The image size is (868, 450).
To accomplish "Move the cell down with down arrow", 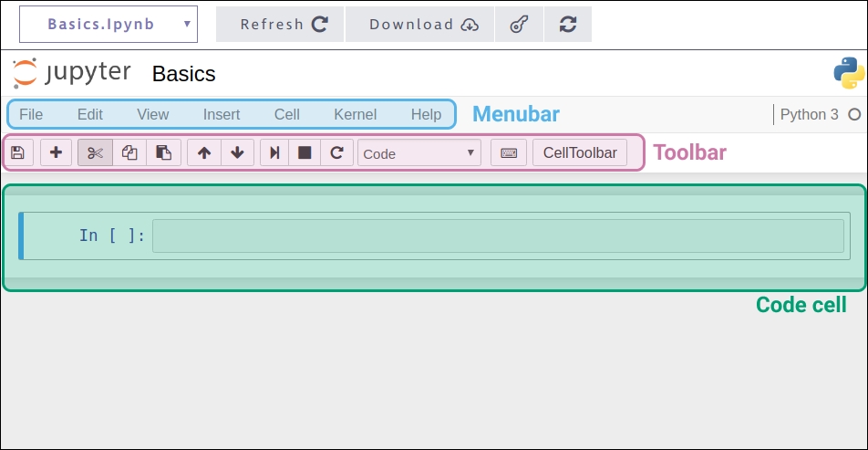I will click(x=237, y=152).
